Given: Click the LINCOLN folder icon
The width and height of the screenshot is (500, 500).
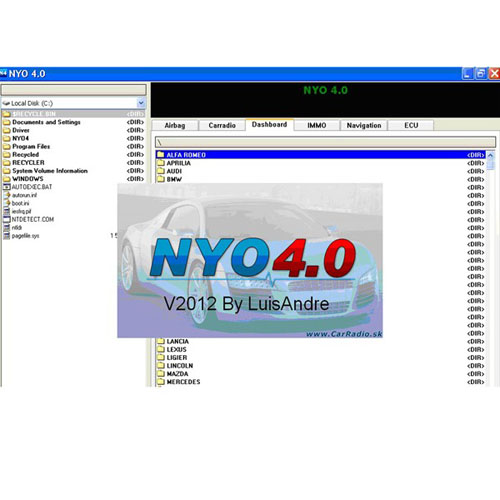Looking at the screenshot, I should [161, 365].
